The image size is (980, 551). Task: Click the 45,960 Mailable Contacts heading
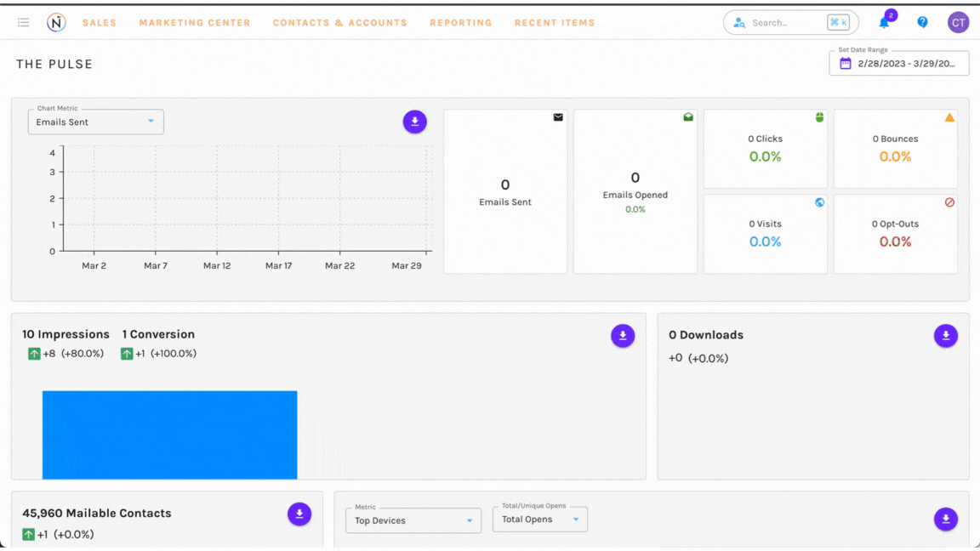[97, 513]
